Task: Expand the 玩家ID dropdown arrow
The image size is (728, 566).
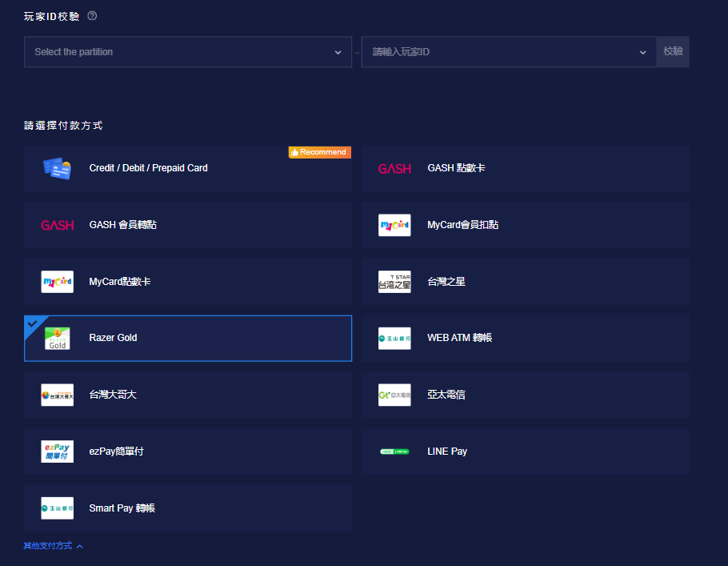Action: [642, 52]
